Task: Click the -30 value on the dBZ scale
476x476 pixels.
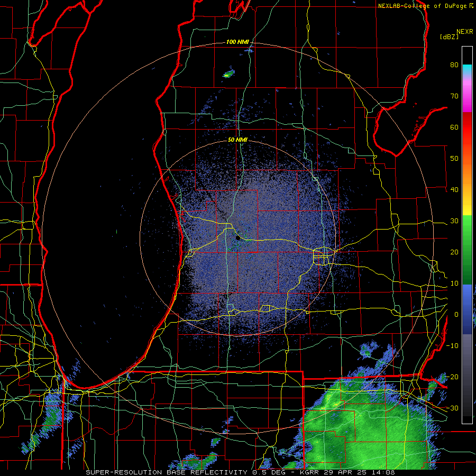Action: [452, 408]
